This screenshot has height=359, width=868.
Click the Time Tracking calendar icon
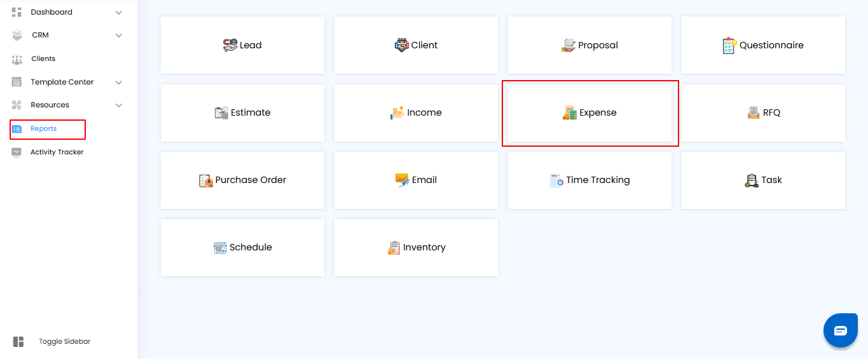[556, 180]
